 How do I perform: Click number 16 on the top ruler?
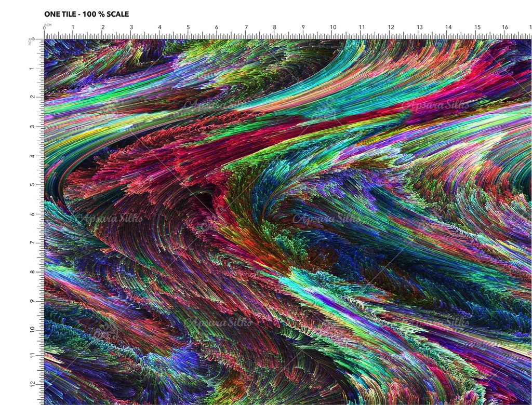click(x=505, y=28)
